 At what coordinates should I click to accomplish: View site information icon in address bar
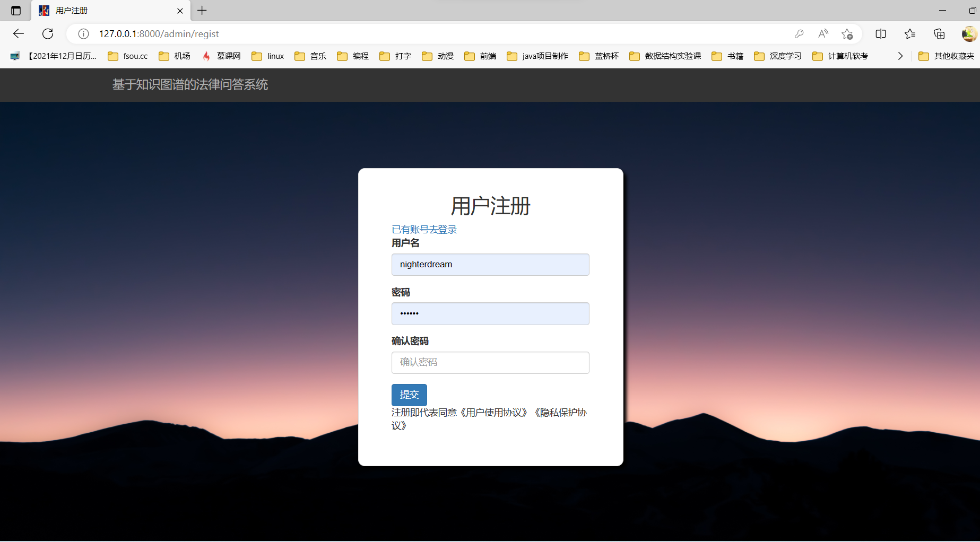(x=83, y=34)
